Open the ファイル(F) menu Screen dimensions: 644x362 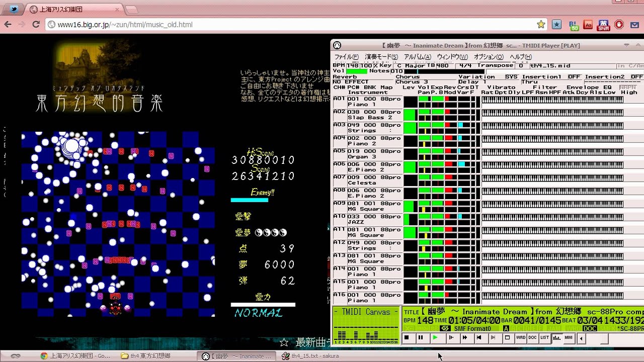[347, 57]
